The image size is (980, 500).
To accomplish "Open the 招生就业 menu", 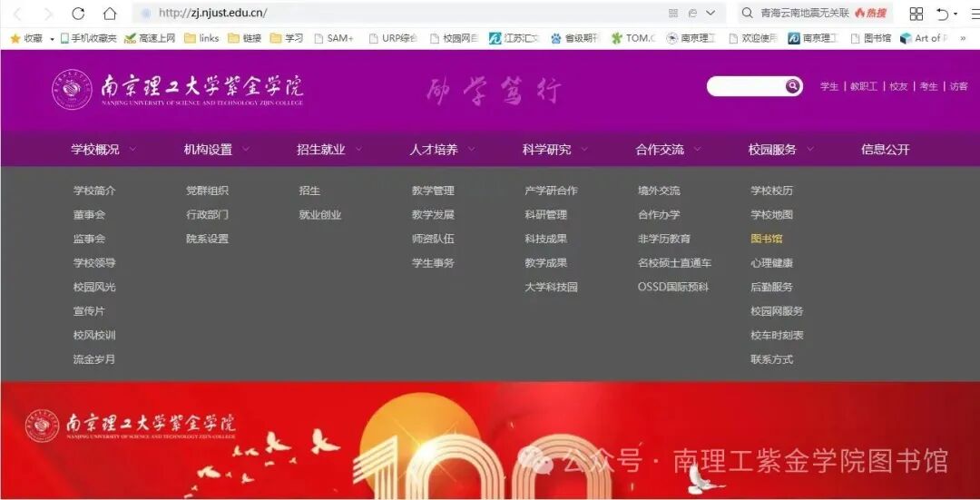I will (x=320, y=150).
